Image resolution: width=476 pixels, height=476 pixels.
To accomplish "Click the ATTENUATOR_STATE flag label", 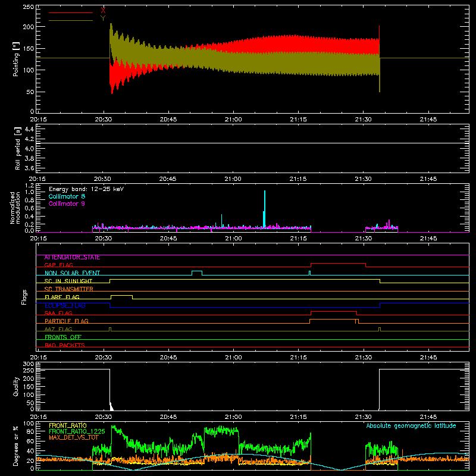I will click(72, 258).
